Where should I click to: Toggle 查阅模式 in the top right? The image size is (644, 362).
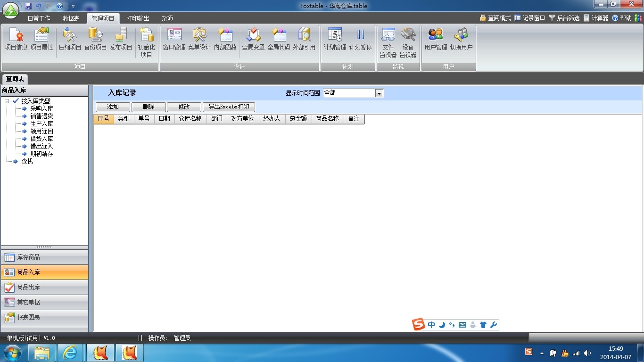(495, 18)
